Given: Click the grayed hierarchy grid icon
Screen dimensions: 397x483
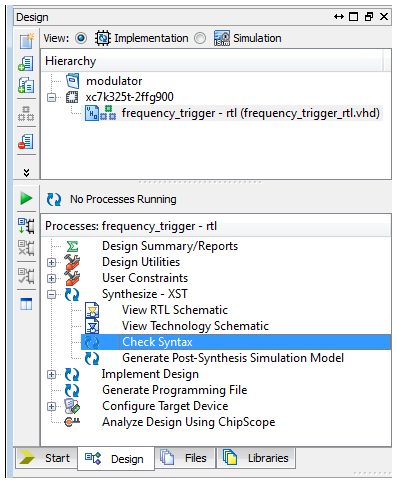Looking at the screenshot, I should tap(26, 113).
